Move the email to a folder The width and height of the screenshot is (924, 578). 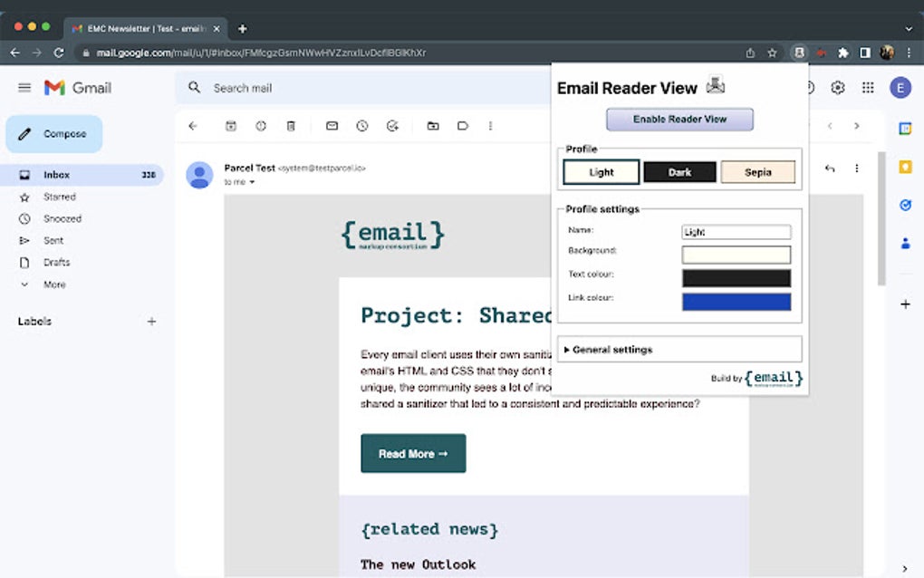(x=432, y=126)
